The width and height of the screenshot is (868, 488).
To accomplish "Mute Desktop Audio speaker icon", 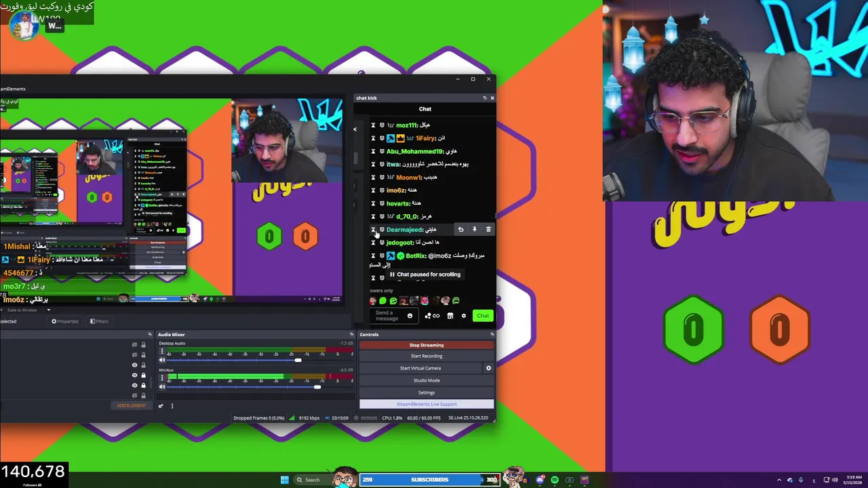I will [162, 360].
